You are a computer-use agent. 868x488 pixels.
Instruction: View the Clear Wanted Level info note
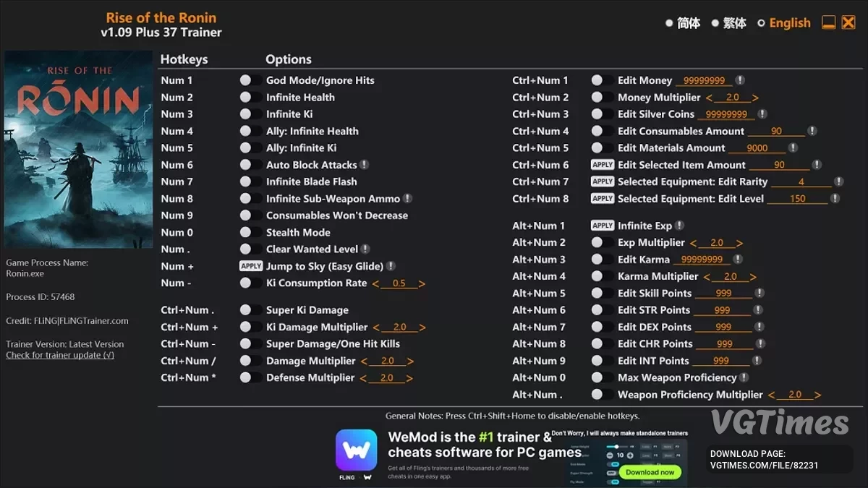[365, 249]
